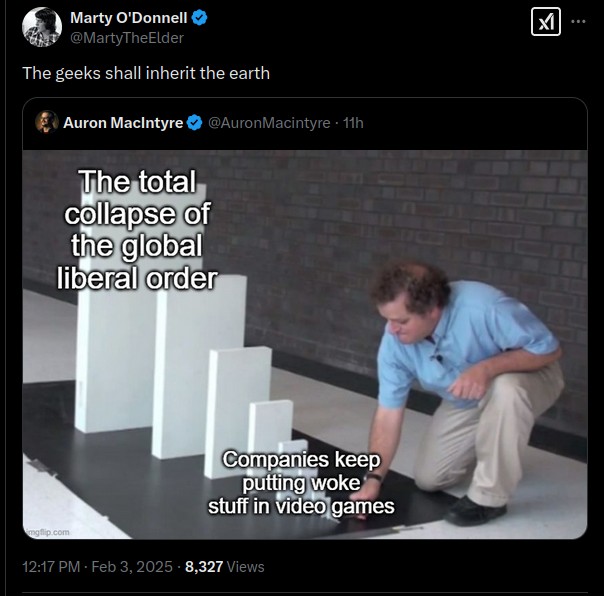
Task: Open the quoted tweet's 11h timestamp
Action: pos(353,123)
